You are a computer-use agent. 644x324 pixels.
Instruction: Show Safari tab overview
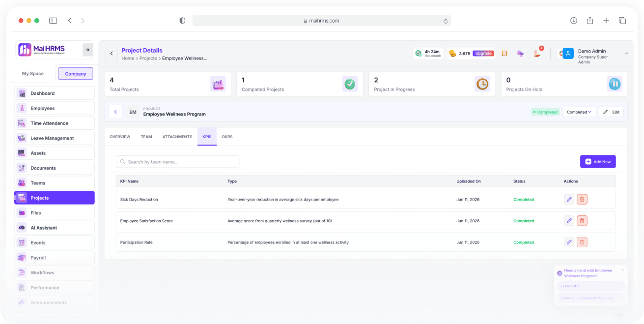tap(622, 21)
